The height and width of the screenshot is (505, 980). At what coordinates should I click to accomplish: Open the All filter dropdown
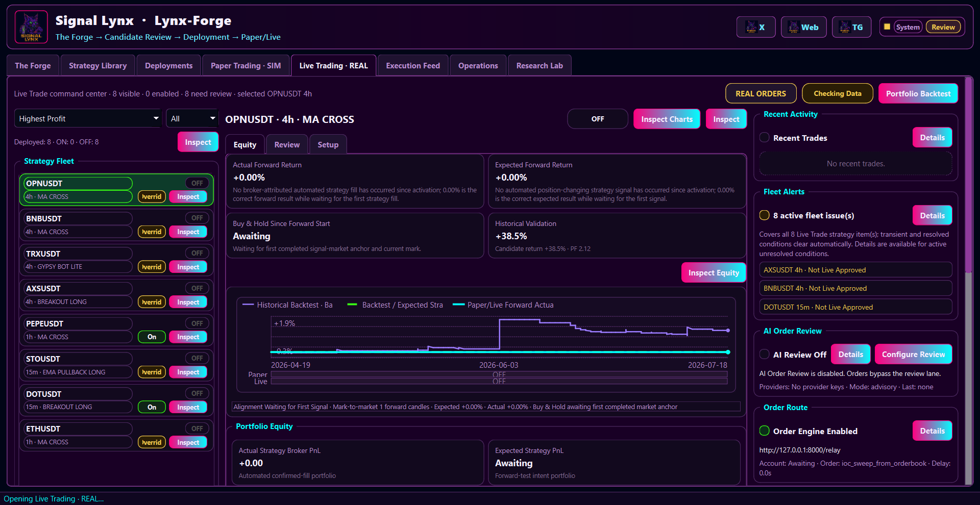[x=192, y=118]
